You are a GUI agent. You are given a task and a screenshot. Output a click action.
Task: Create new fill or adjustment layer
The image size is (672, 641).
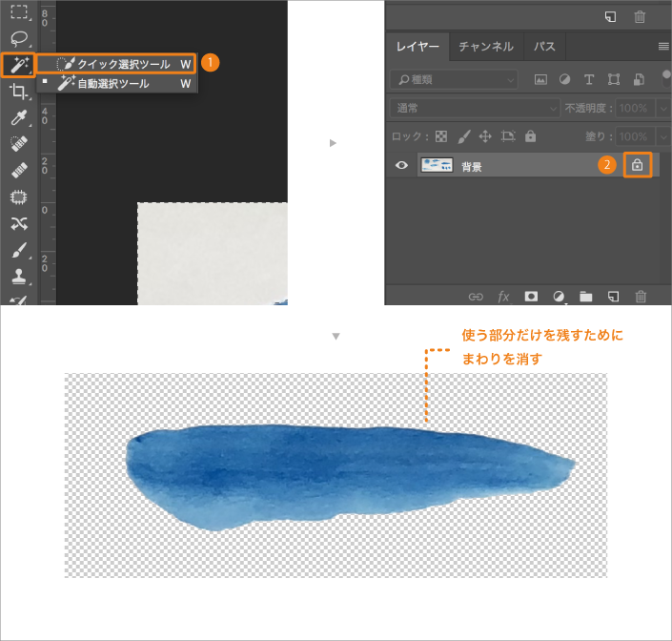point(559,297)
